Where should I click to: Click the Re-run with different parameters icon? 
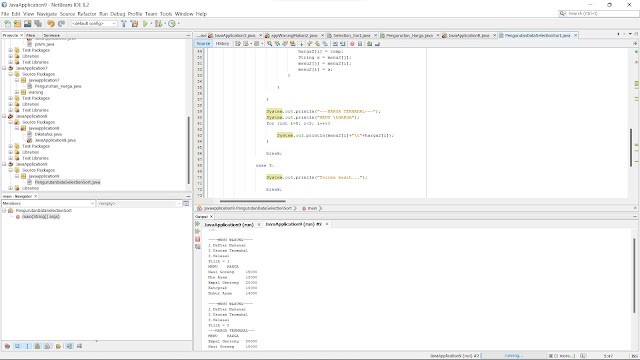pyautogui.click(x=198, y=231)
